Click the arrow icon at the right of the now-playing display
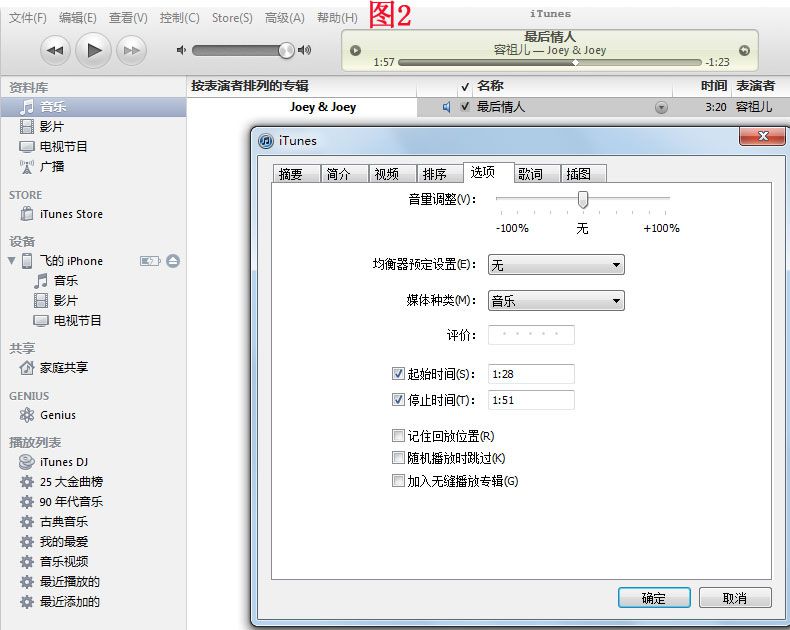Image resolution: width=790 pixels, height=630 pixels. (x=744, y=50)
